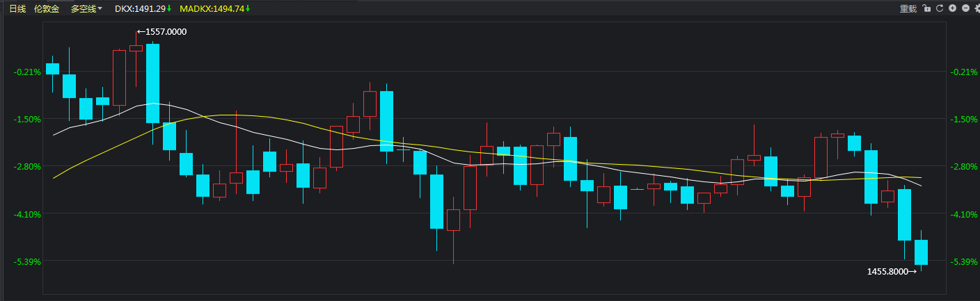Click the 1455.8000 low price label

pyautogui.click(x=892, y=272)
